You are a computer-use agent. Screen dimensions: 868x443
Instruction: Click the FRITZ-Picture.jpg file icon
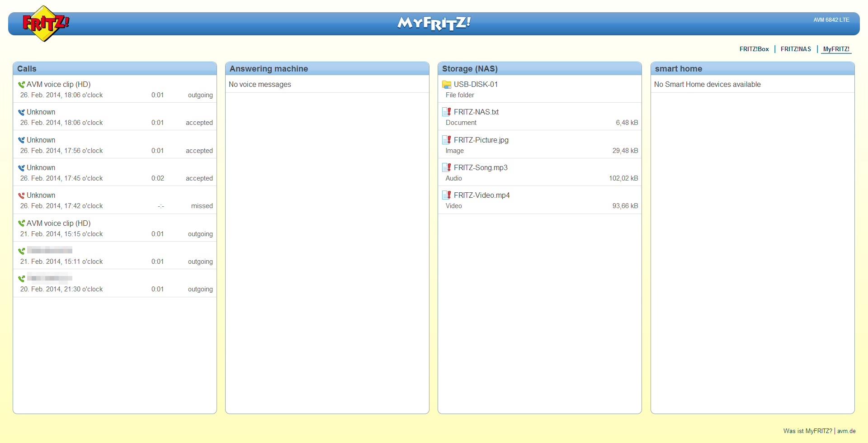[447, 140]
